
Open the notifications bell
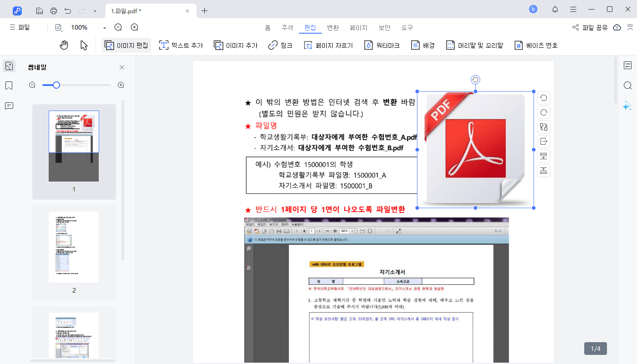[x=555, y=9]
